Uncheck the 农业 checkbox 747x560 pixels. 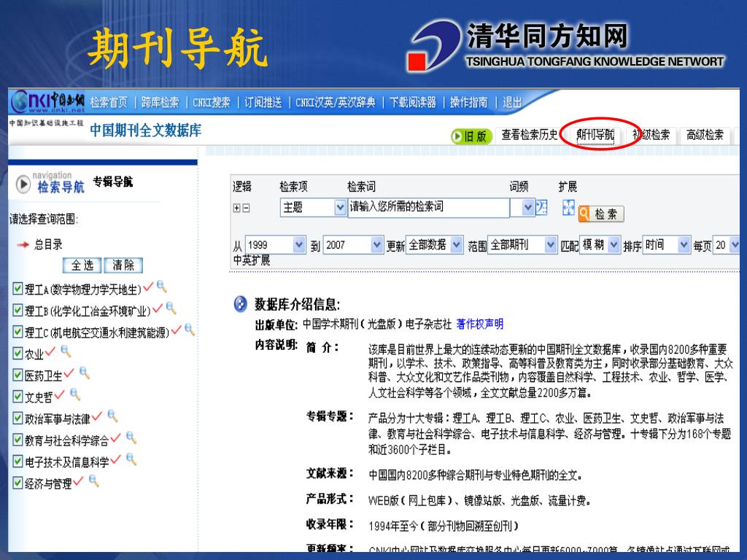click(x=18, y=354)
